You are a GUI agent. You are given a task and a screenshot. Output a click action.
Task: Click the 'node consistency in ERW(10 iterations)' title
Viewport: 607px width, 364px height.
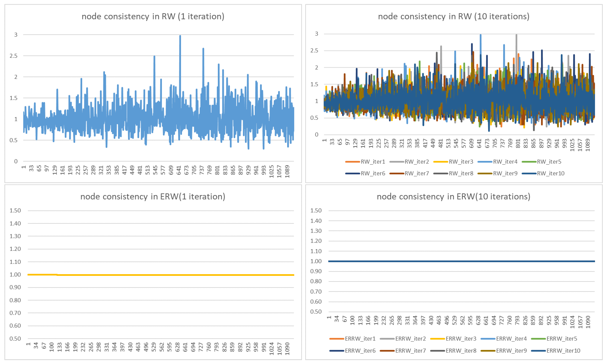[454, 197]
